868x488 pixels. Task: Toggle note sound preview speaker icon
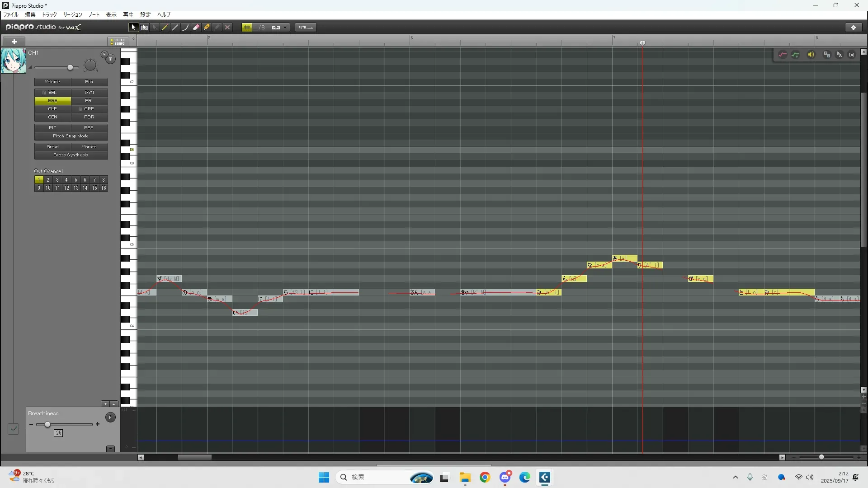point(811,55)
